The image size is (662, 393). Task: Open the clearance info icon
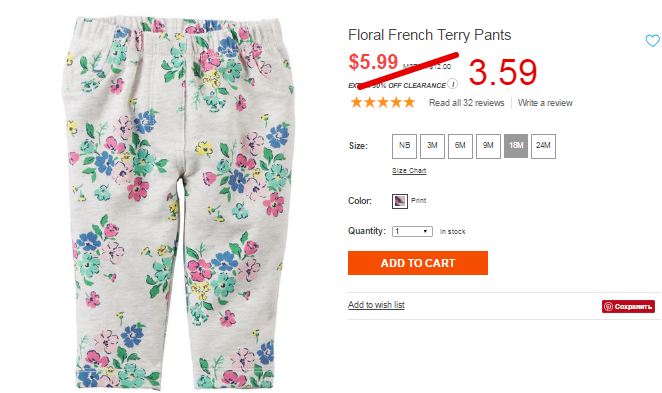click(x=453, y=84)
